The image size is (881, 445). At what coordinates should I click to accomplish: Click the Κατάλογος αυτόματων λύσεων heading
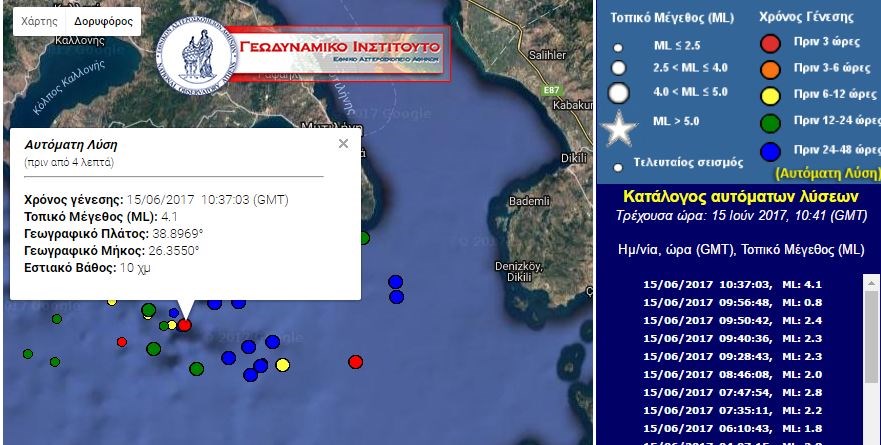741,197
